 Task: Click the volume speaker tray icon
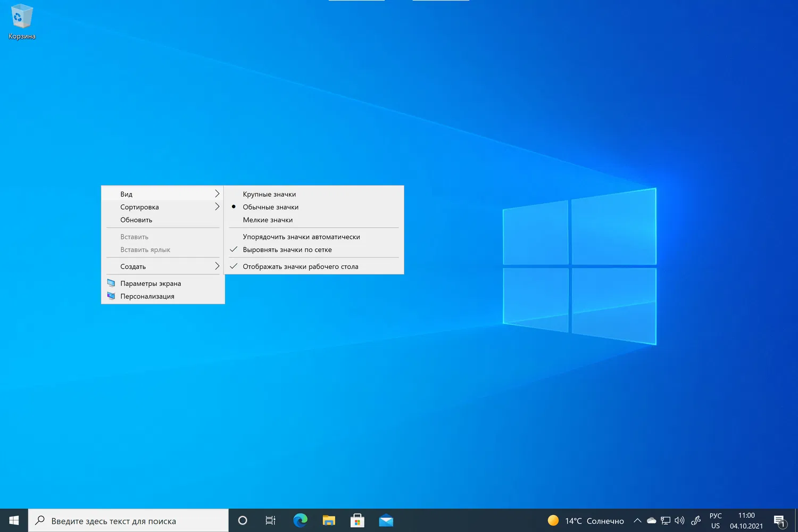point(679,520)
